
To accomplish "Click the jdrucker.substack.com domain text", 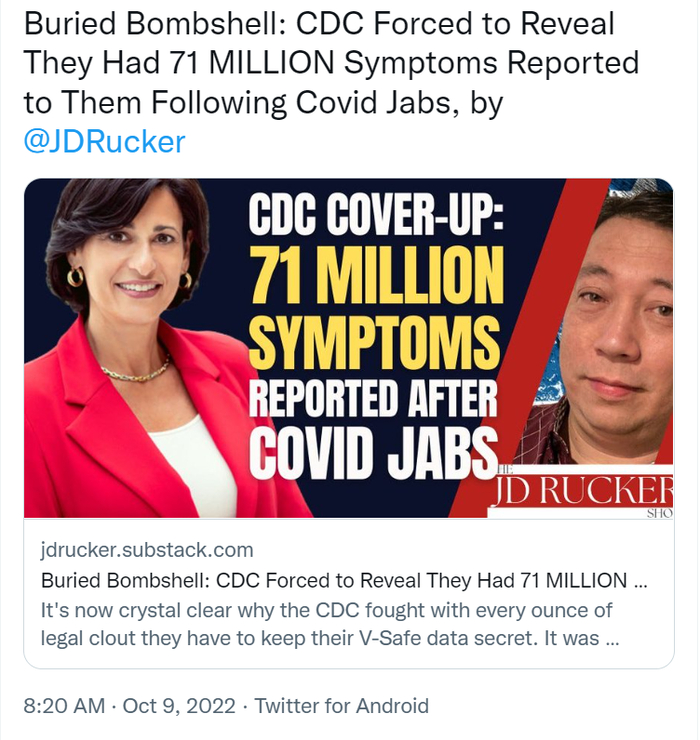I will click(x=147, y=549).
